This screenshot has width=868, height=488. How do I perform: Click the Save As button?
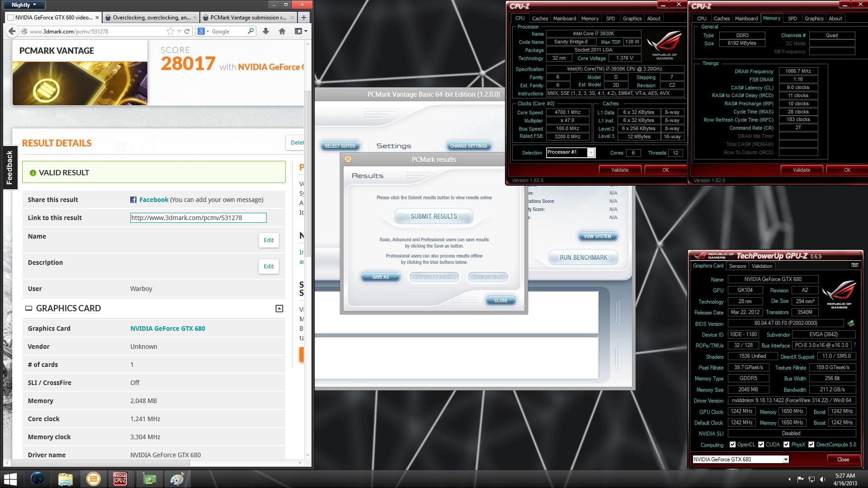coord(380,277)
